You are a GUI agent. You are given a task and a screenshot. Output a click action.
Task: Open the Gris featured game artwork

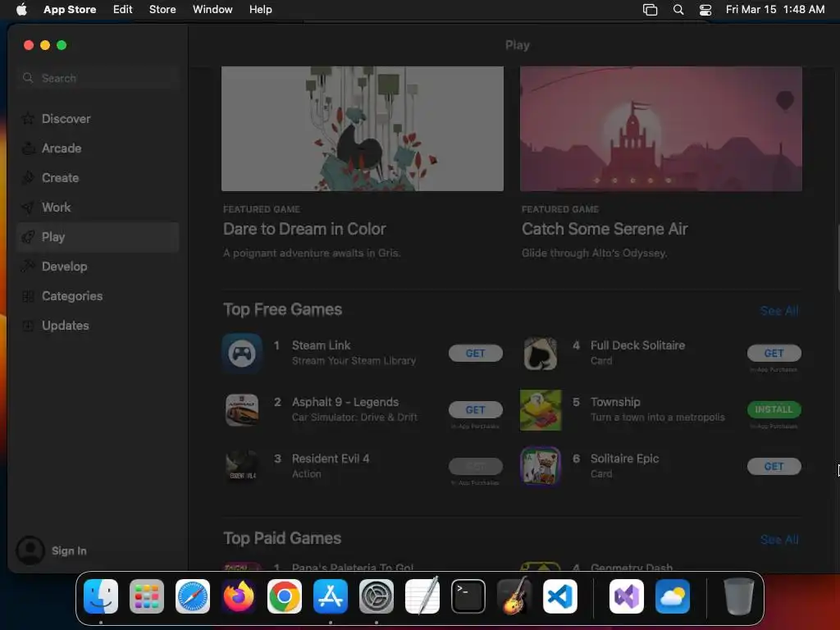pos(362,129)
